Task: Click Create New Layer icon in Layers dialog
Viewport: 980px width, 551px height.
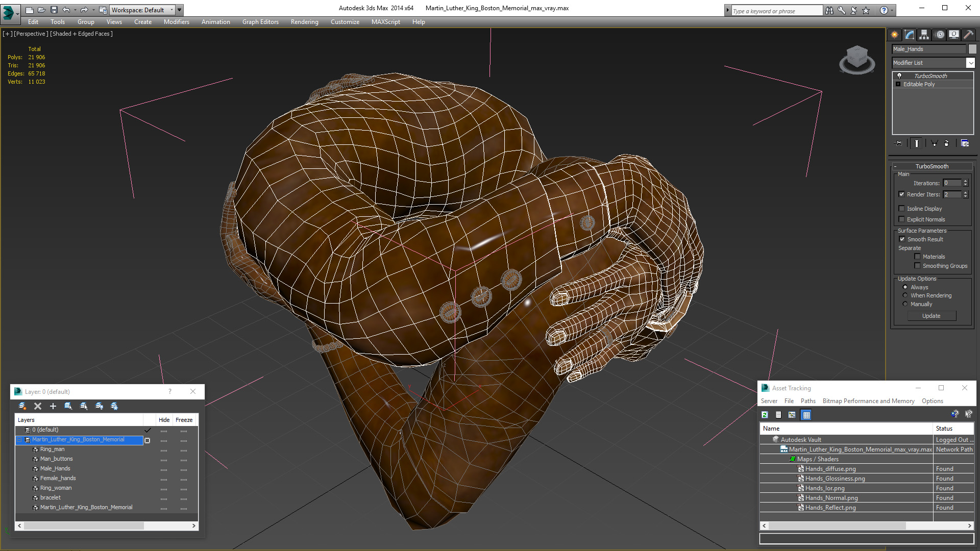Action: click(x=22, y=406)
